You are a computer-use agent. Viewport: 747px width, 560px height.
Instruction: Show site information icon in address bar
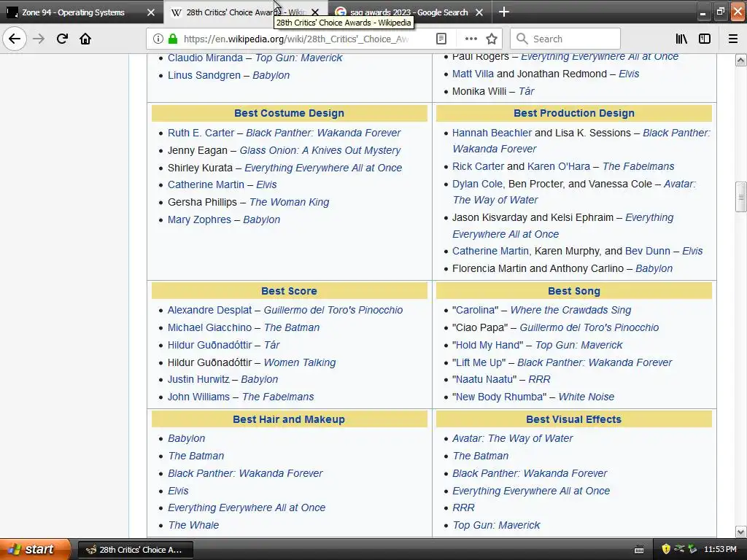(x=158, y=39)
